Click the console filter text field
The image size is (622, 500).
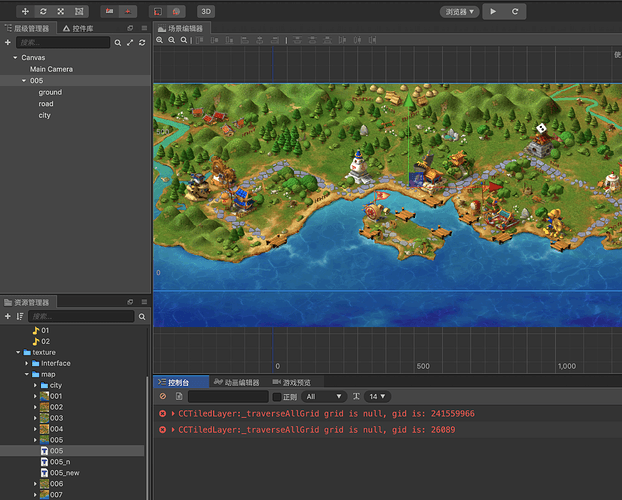(226, 397)
